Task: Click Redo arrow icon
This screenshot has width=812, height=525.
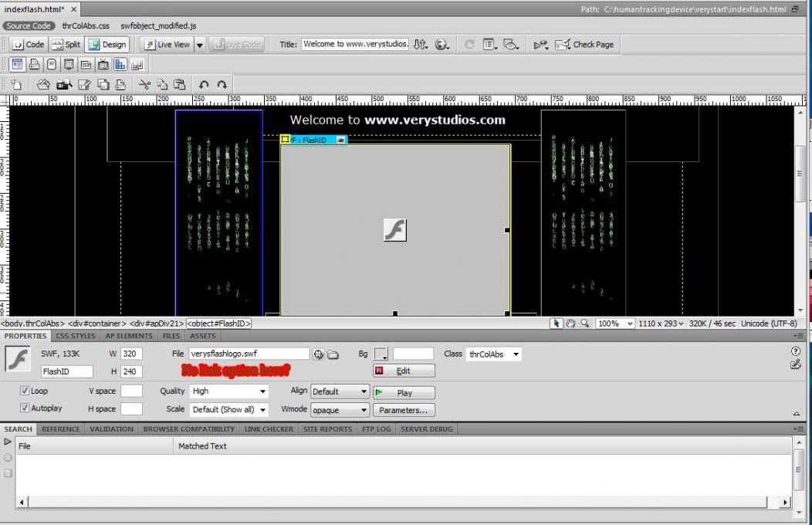Action: [x=222, y=84]
